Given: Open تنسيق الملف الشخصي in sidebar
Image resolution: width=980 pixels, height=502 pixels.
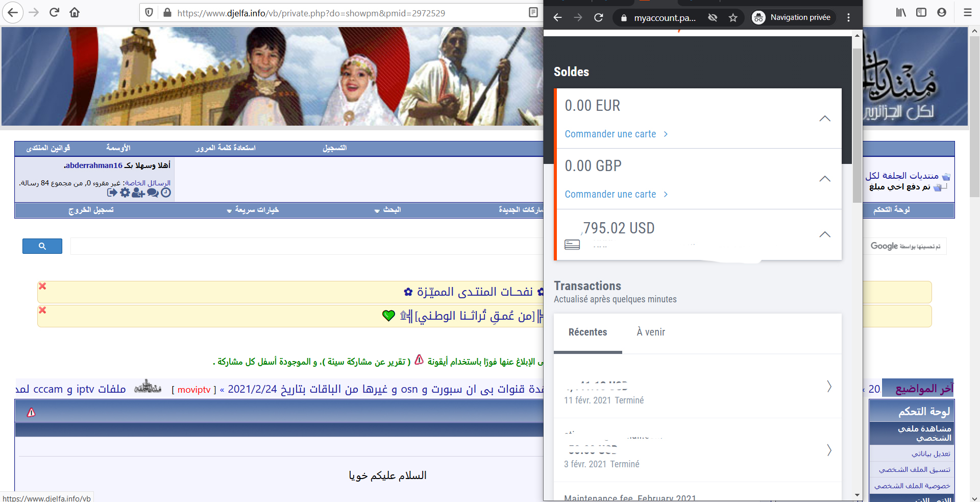Looking at the screenshot, I should tap(914, 469).
